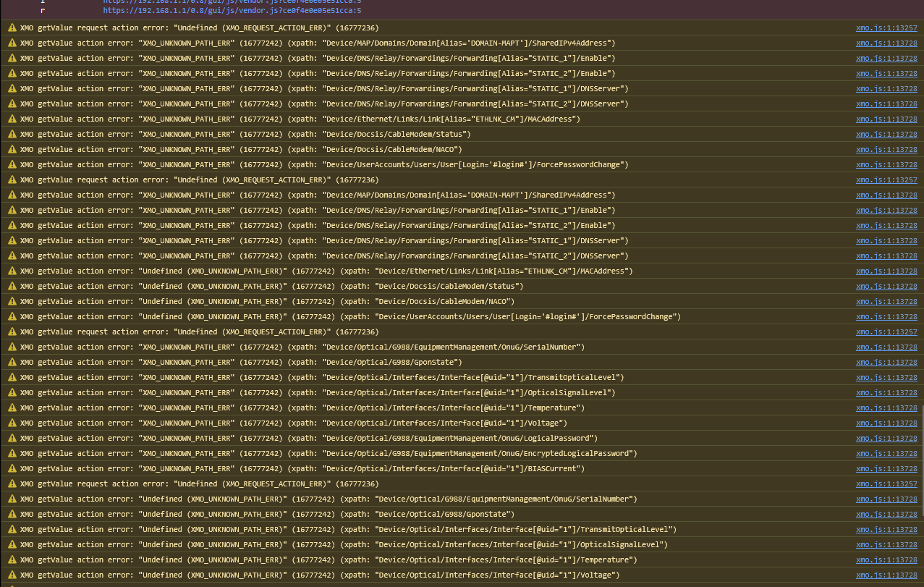Viewport: 924px width, 587px height.
Task: Warning icon on Undefined OpticalSignalLevel row
Action: [12, 544]
